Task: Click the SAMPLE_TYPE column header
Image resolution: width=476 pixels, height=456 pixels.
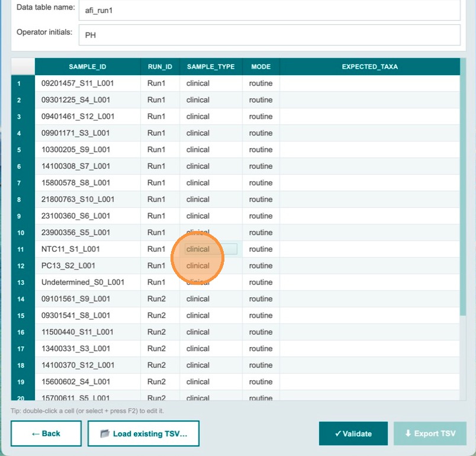Action: [211, 67]
